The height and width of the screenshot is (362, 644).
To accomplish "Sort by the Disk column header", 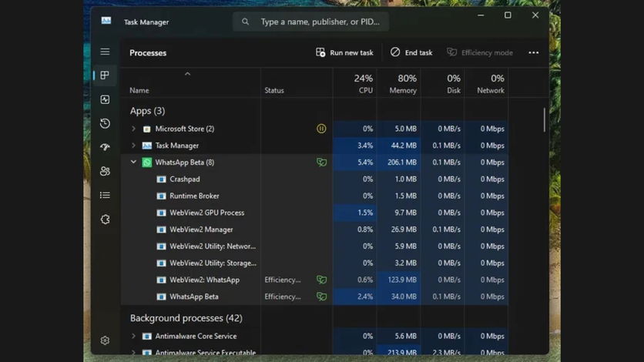I will click(x=442, y=83).
